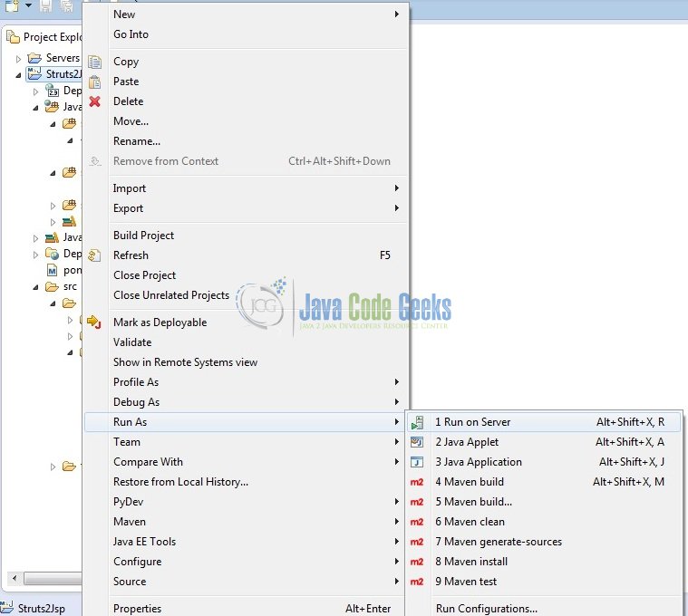Click the Struts2 project icon in tree
The height and width of the screenshot is (616, 688).
point(34,73)
